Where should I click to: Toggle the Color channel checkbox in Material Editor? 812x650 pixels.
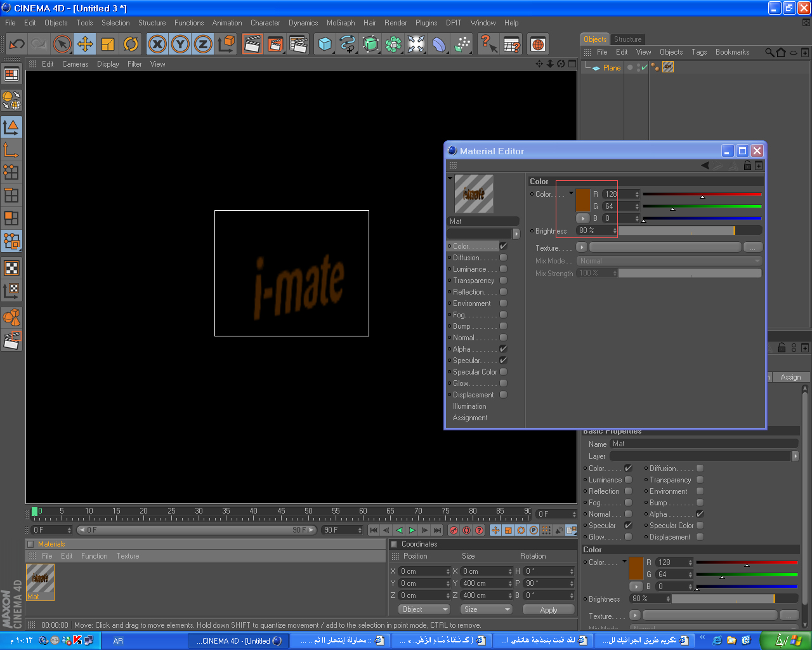click(x=503, y=246)
